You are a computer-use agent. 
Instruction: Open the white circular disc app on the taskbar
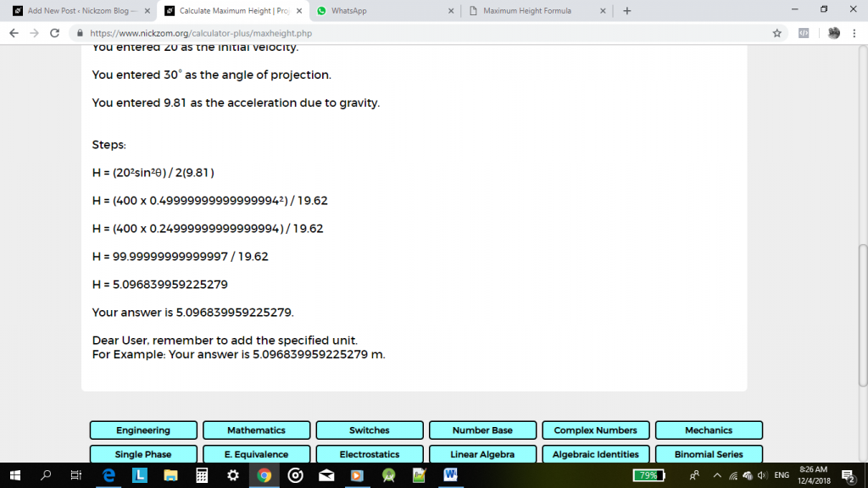tap(295, 475)
